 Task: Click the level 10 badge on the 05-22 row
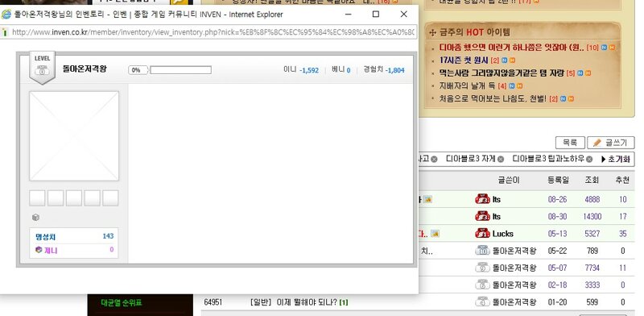(x=482, y=251)
